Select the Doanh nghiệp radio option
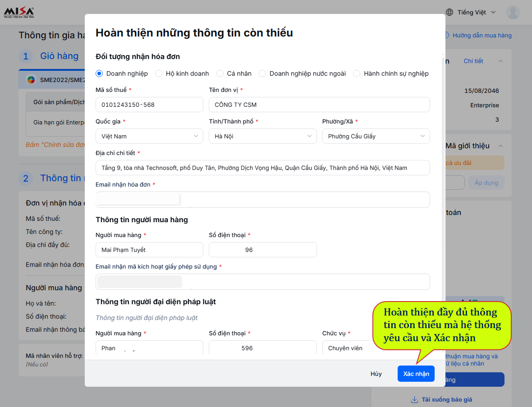532x407 pixels. click(x=99, y=73)
